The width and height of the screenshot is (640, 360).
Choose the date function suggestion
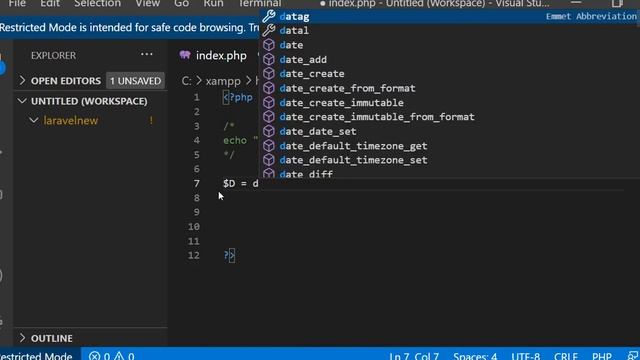pyautogui.click(x=449, y=45)
